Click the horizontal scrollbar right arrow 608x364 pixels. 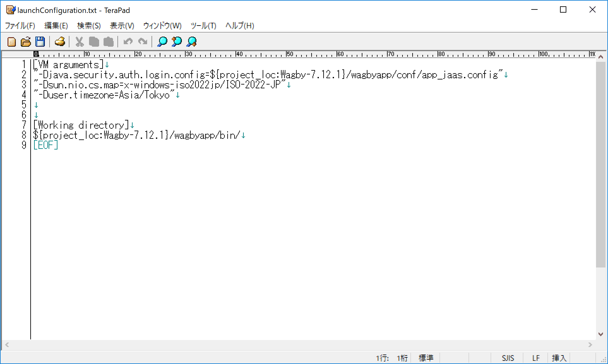click(x=590, y=345)
